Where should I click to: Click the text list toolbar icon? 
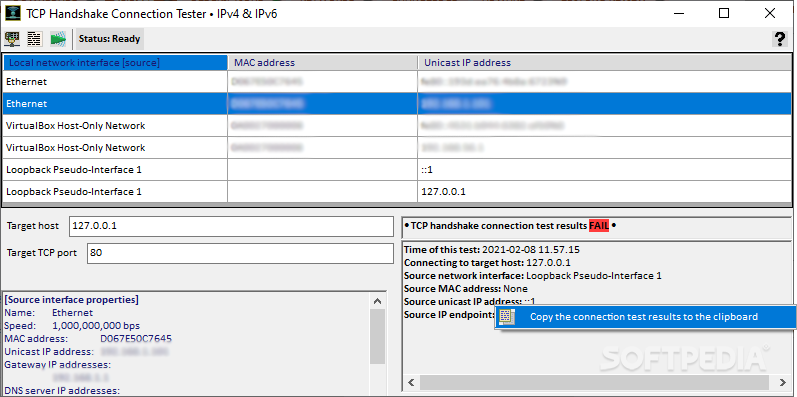coord(35,39)
